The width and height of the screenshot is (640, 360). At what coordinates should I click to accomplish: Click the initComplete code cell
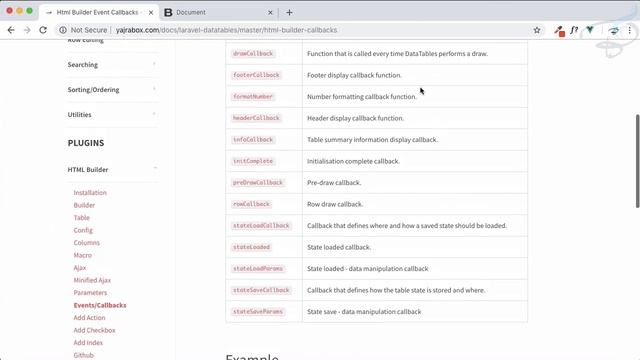tap(253, 161)
